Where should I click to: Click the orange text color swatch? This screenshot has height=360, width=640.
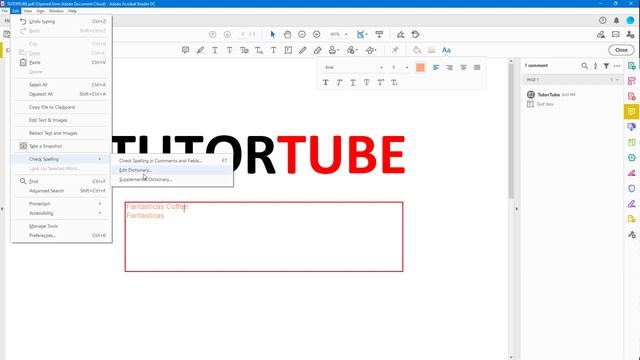pos(420,67)
